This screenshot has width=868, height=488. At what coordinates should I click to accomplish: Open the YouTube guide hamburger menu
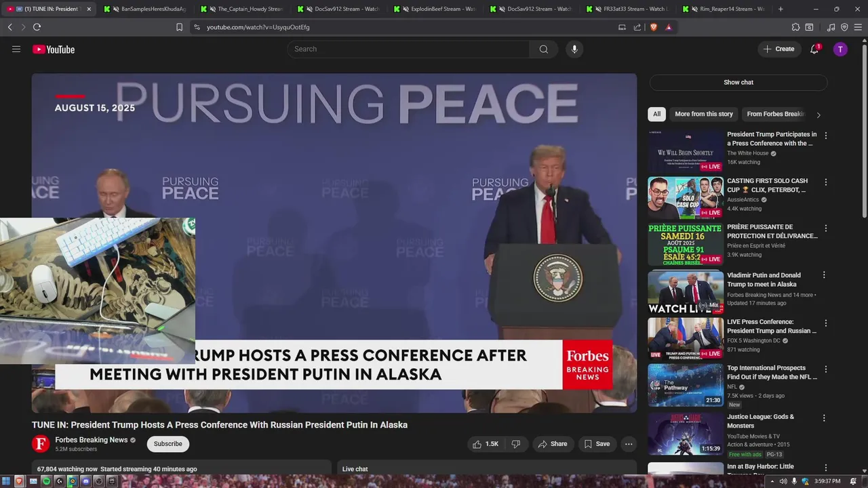click(x=16, y=49)
